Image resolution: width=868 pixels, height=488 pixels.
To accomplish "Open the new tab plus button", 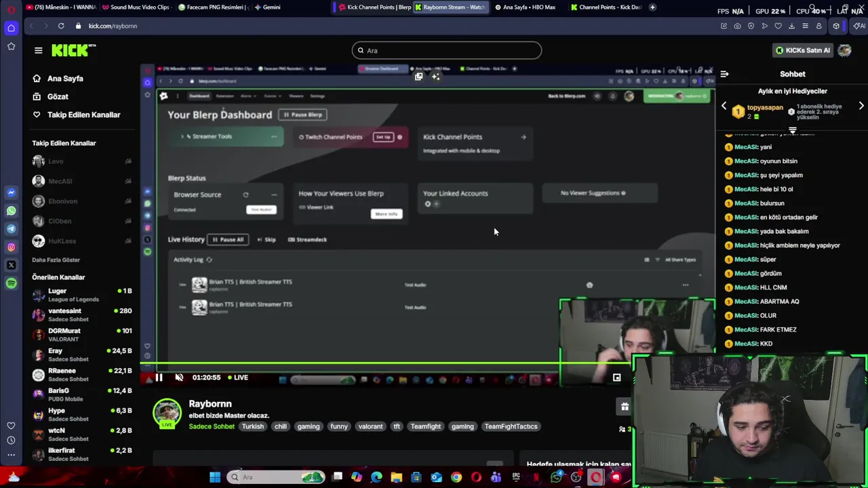I will click(652, 7).
